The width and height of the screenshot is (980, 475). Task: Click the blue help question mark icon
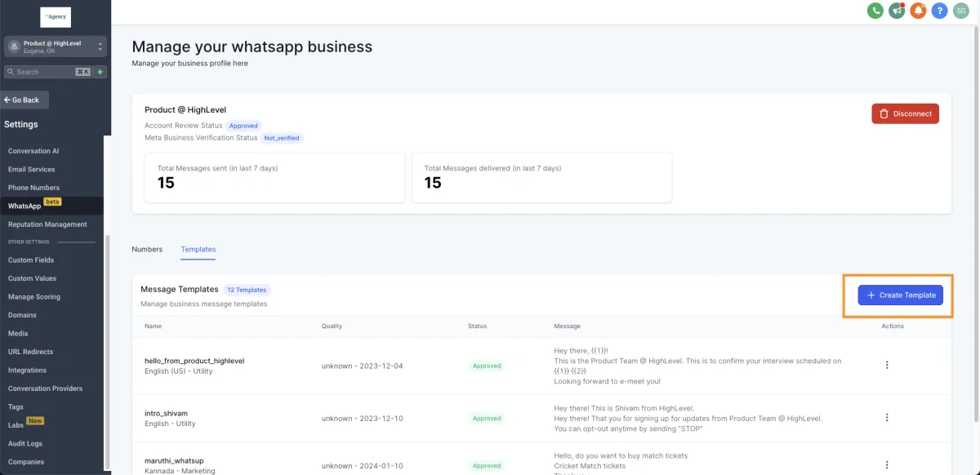point(939,11)
